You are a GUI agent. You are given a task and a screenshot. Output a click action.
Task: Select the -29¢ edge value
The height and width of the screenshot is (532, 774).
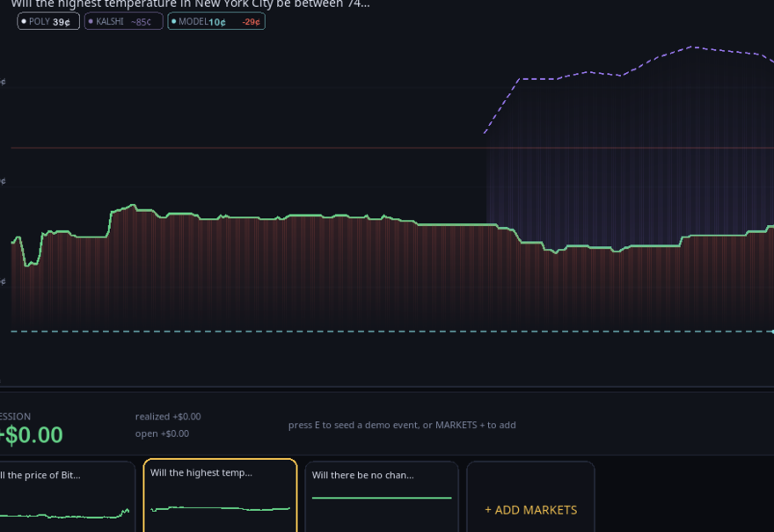tap(251, 22)
